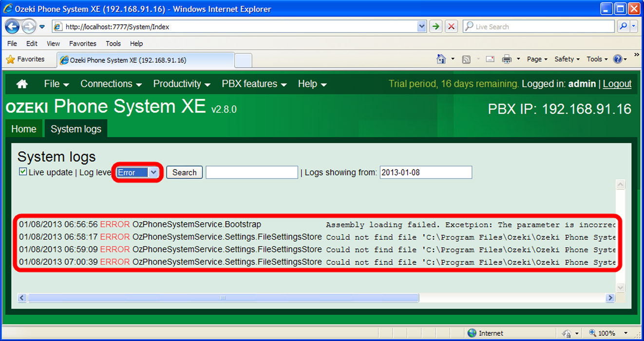
Task: Open the PBX features menu
Action: click(254, 84)
